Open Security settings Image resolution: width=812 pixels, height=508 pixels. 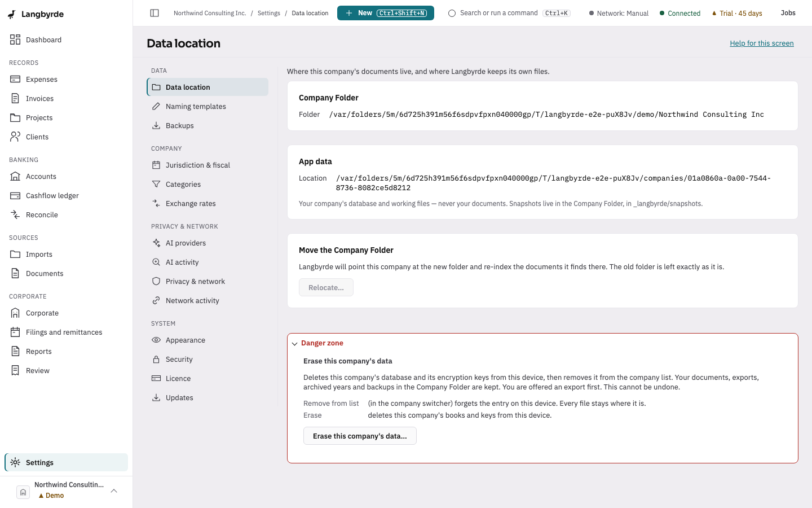point(208,359)
